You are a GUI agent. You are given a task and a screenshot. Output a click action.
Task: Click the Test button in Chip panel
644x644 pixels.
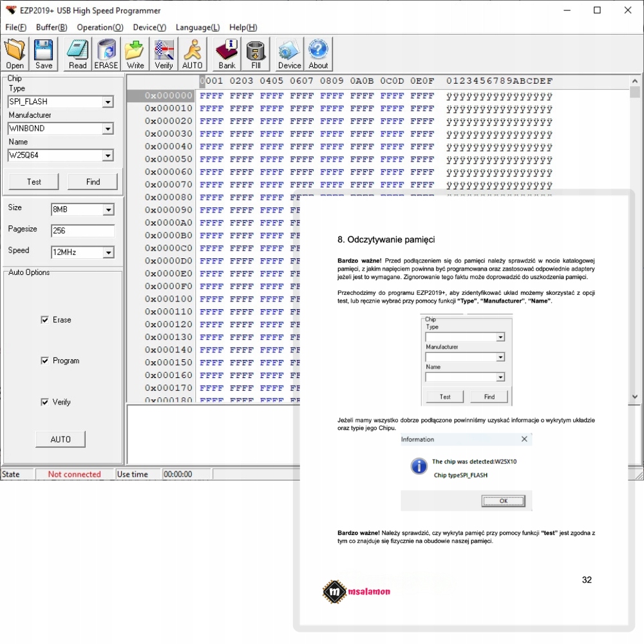point(34,182)
